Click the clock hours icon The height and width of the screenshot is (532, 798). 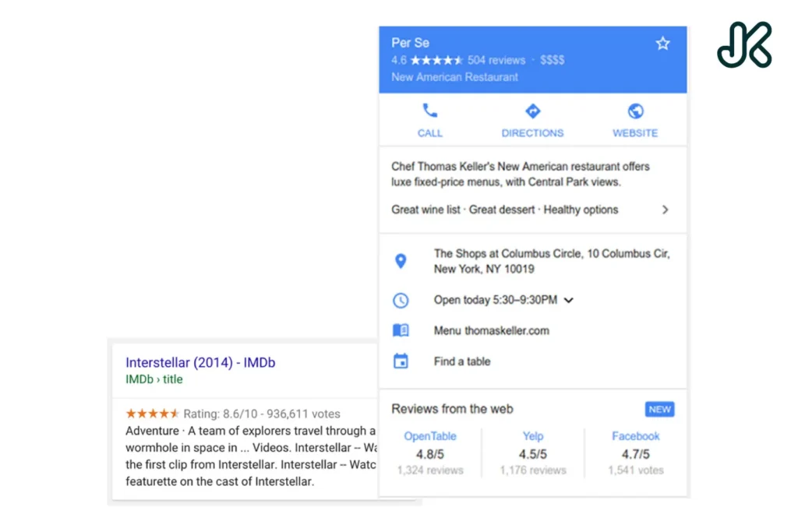401,300
